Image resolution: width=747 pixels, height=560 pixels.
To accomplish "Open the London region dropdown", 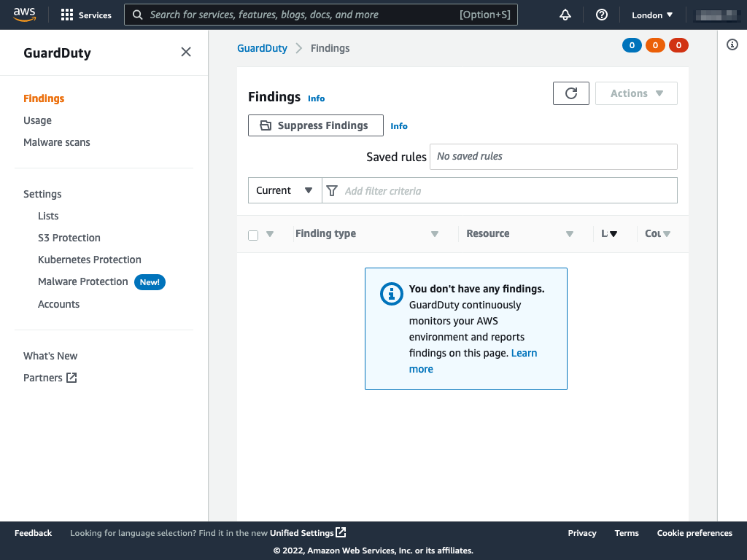I will (651, 14).
